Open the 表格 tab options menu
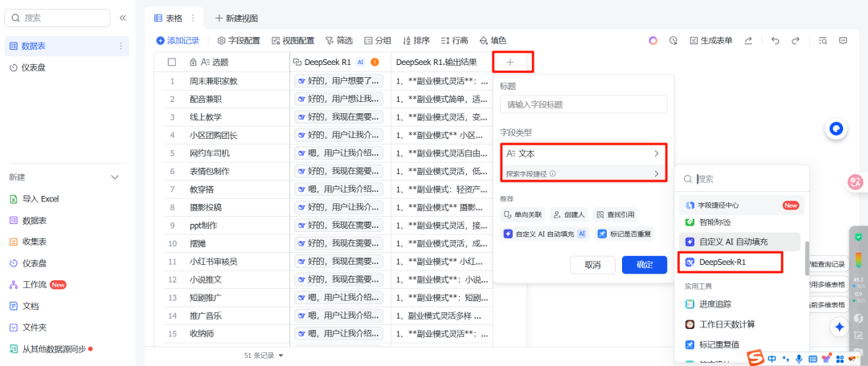 click(193, 18)
